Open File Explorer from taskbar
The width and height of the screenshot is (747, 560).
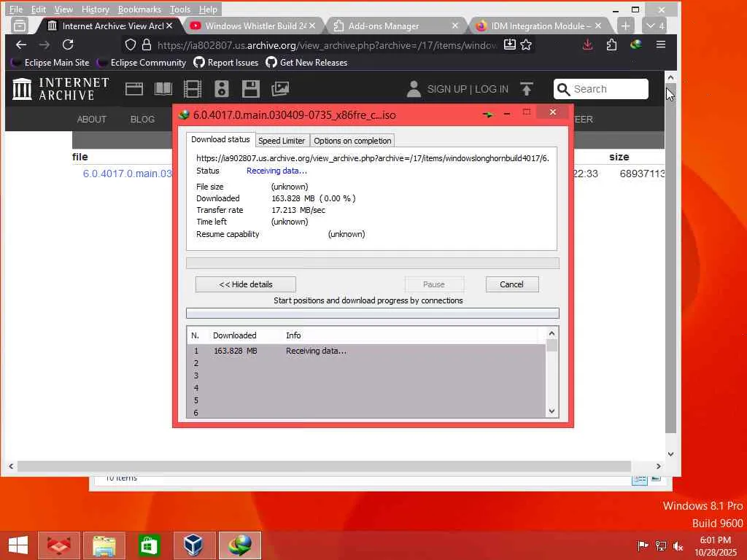point(104,545)
